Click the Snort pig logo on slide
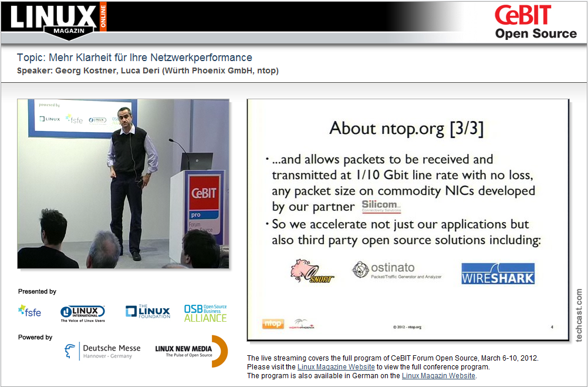The image size is (588, 387). (312, 271)
